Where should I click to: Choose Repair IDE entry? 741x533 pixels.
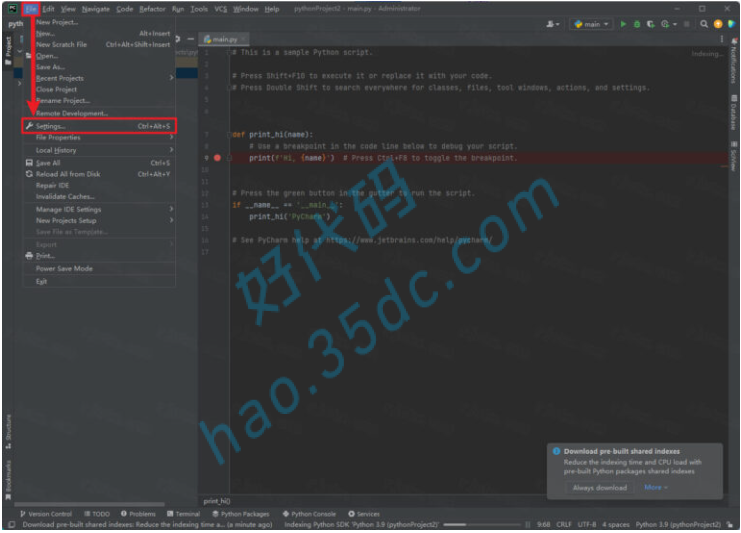click(99, 186)
